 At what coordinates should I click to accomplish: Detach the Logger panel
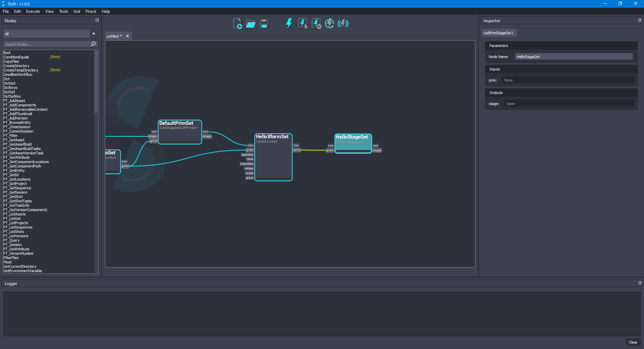(x=640, y=283)
